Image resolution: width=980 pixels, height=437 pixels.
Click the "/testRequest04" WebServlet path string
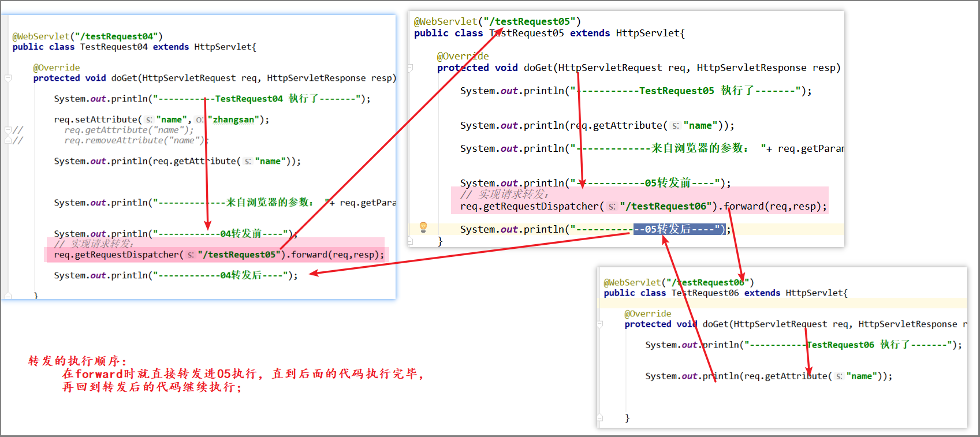[116, 36]
